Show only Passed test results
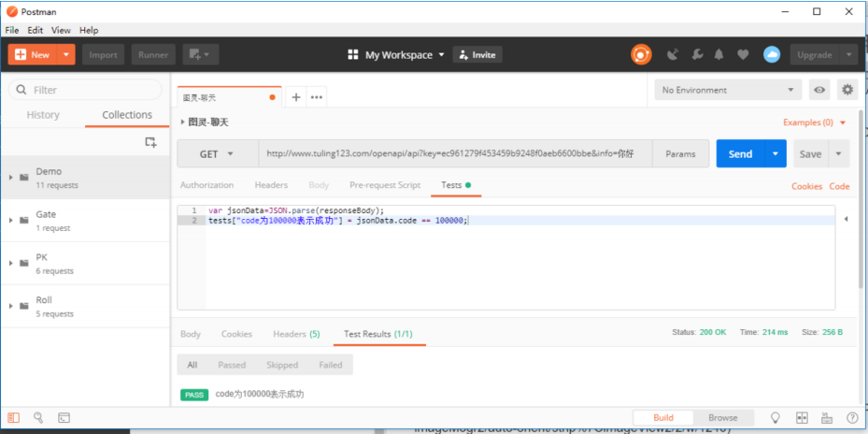This screenshot has width=868, height=434. click(x=232, y=365)
